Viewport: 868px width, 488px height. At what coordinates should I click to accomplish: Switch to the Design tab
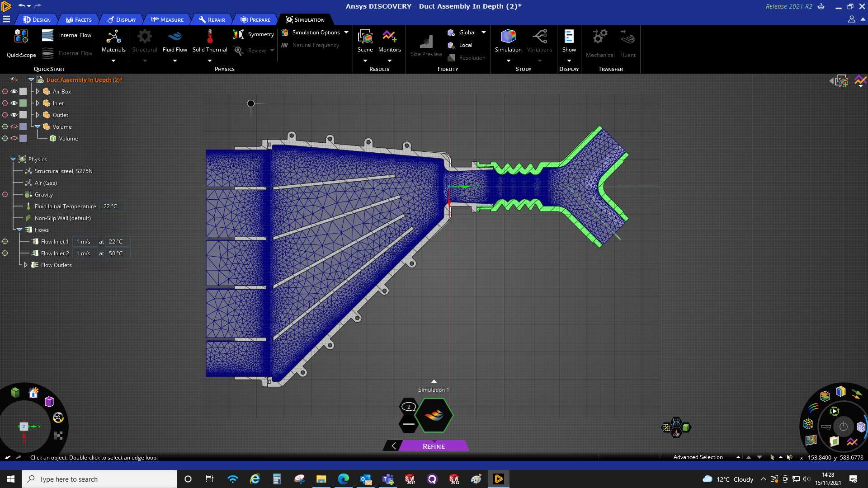38,19
